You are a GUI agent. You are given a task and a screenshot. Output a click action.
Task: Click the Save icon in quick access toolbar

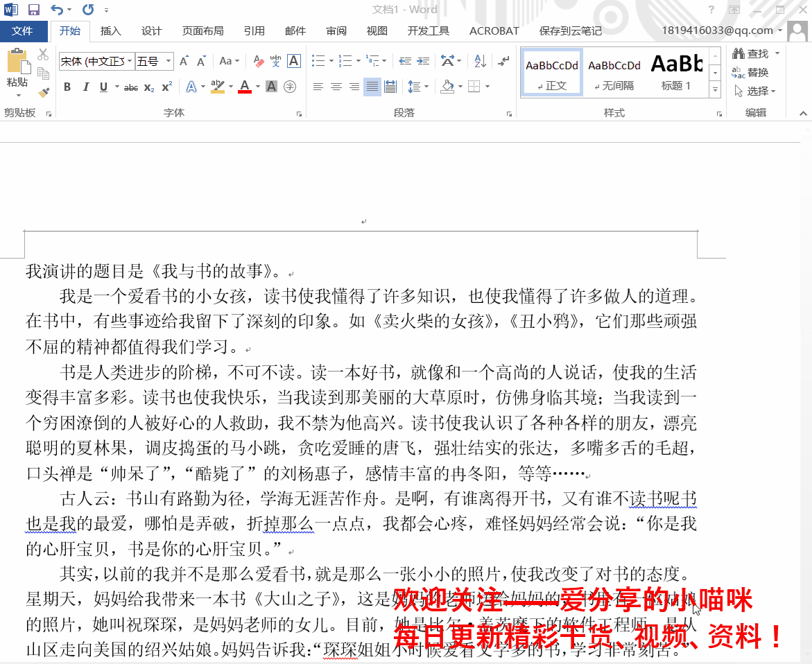(34, 9)
